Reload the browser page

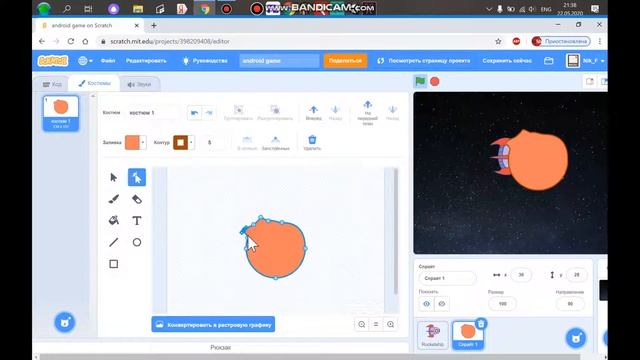tap(71, 41)
